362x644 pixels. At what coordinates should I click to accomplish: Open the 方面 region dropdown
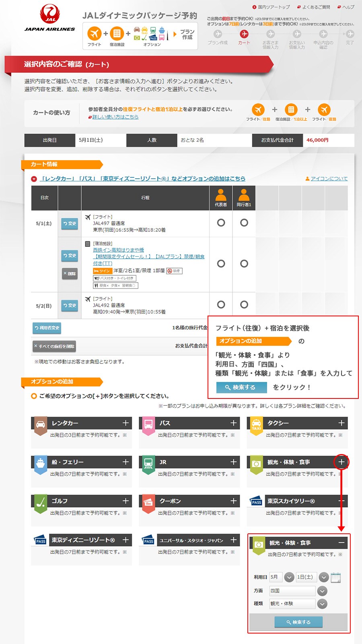click(x=322, y=591)
